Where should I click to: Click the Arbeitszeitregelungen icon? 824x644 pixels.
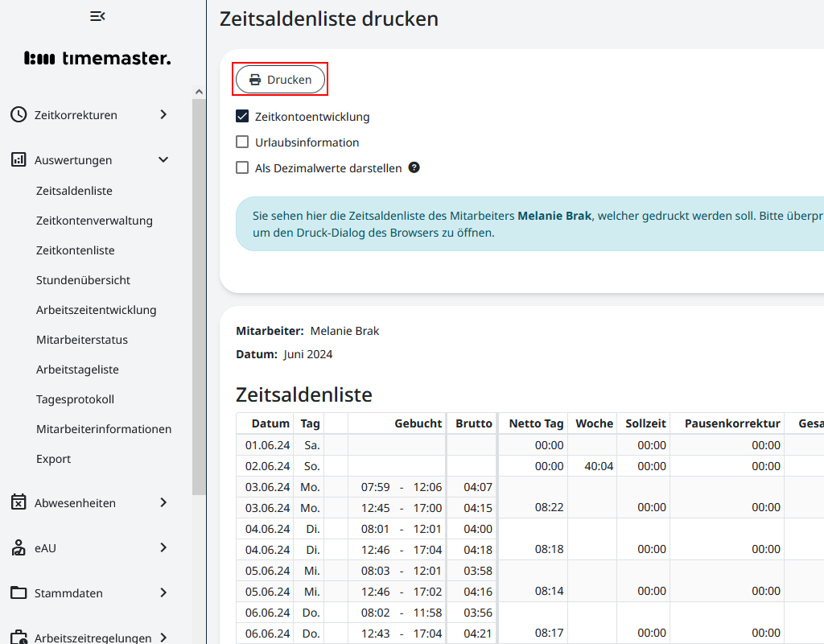click(x=18, y=636)
